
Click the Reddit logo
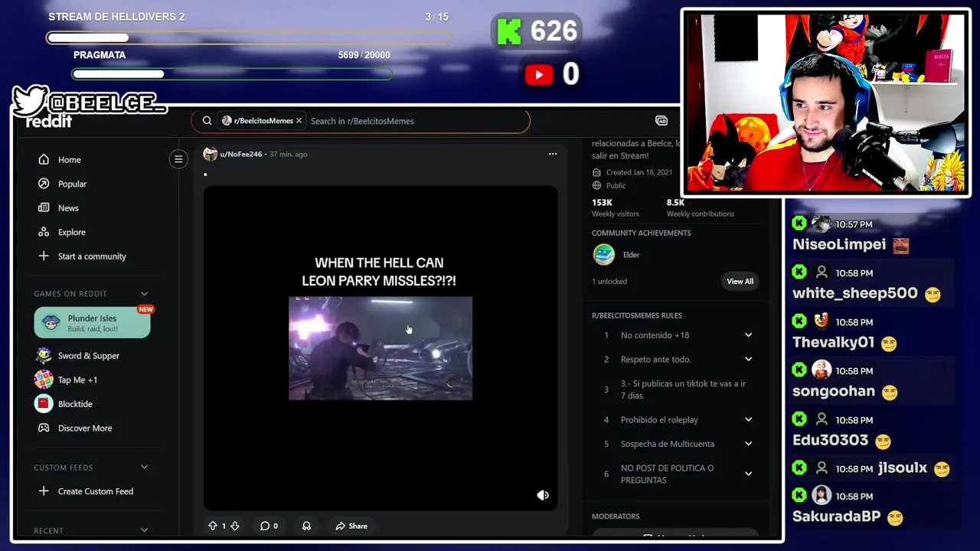point(49,121)
